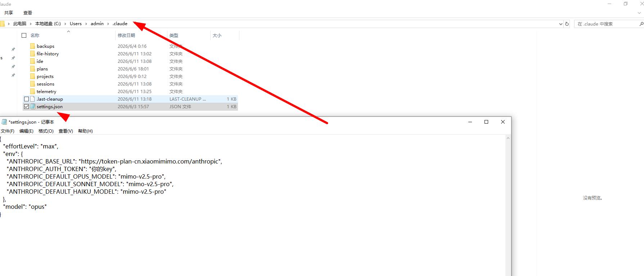Click the search magnifier icon
This screenshot has height=276, width=644.
coord(641,24)
